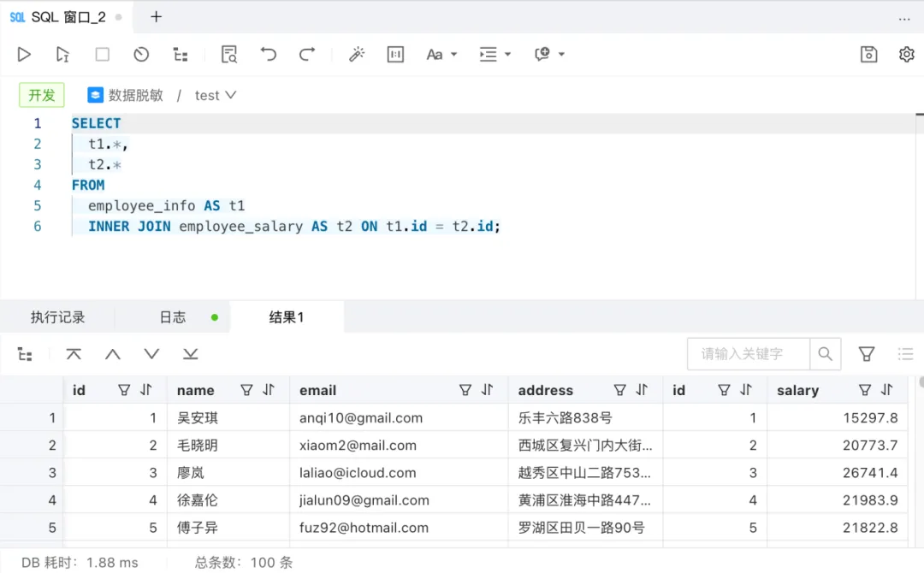This screenshot has width=924, height=573.
Task: Format SQL with the magic wand icon
Action: pos(357,54)
